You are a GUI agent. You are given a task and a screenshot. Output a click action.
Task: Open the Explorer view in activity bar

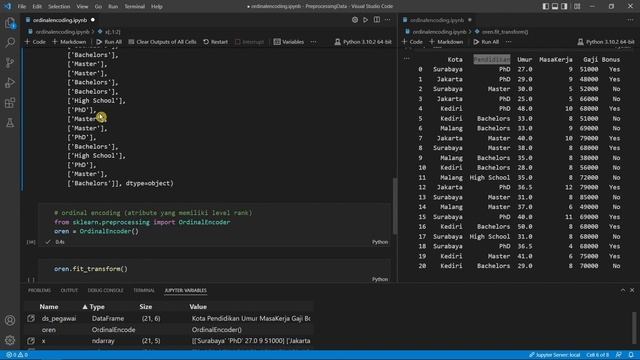(x=10, y=23)
